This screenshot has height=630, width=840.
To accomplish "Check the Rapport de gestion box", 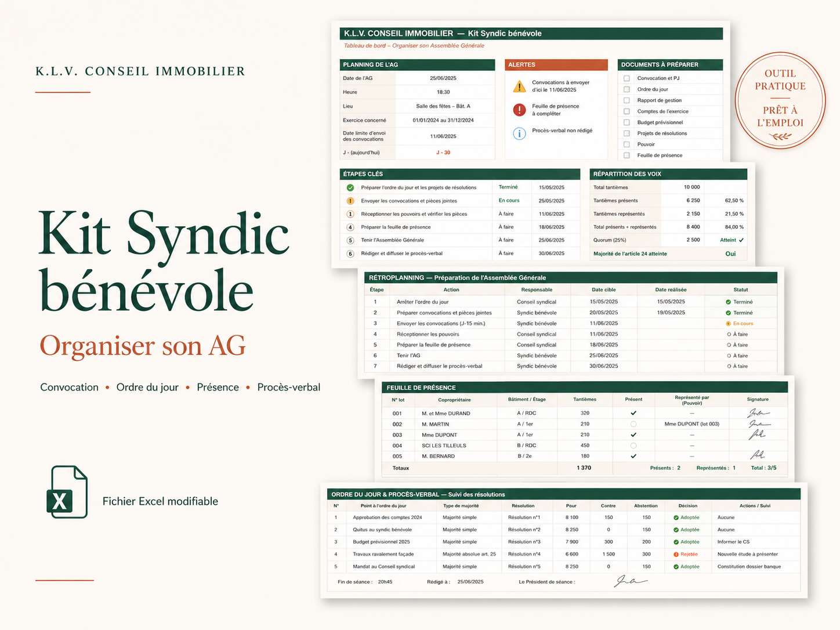I will pos(627,100).
